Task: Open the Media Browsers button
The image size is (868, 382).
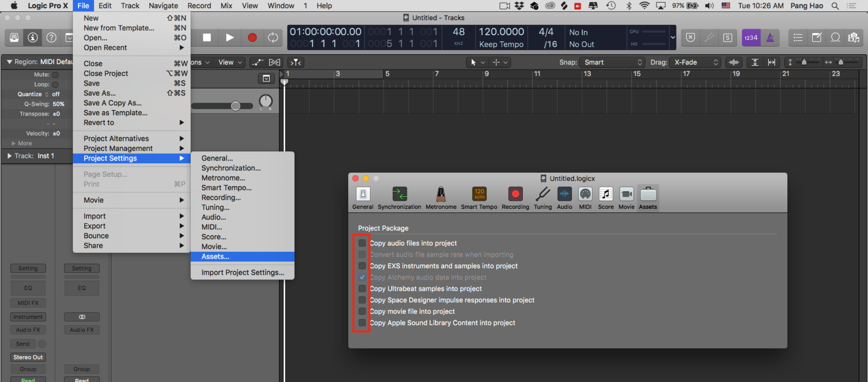Action: tap(854, 37)
